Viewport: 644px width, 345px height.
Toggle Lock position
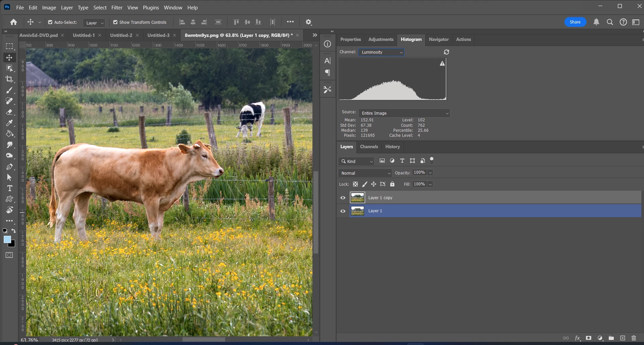374,184
